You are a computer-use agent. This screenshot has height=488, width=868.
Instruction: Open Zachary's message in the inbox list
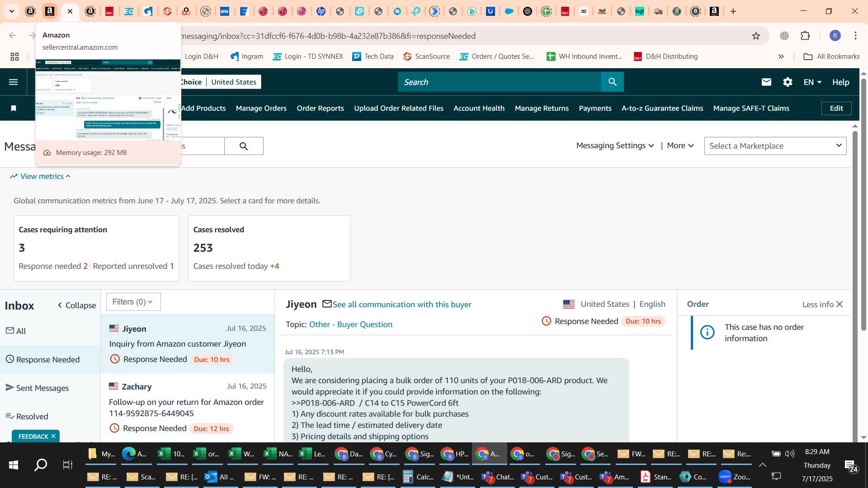[x=188, y=408]
